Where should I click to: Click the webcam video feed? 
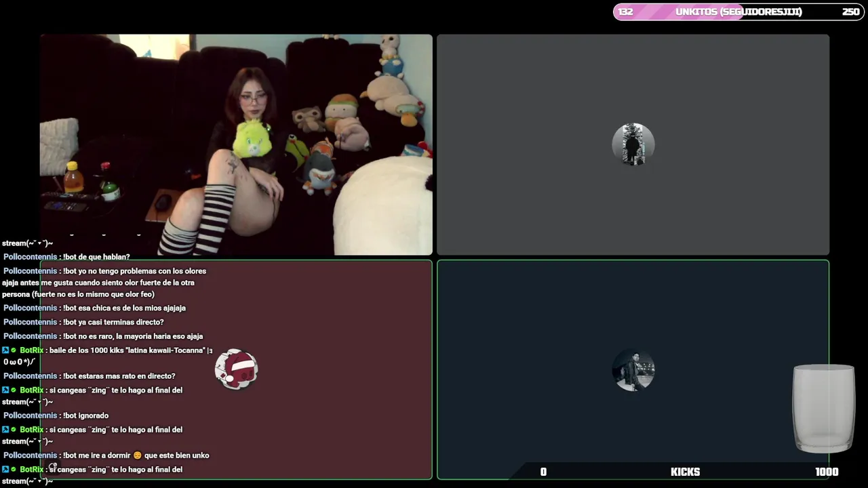pyautogui.click(x=236, y=144)
